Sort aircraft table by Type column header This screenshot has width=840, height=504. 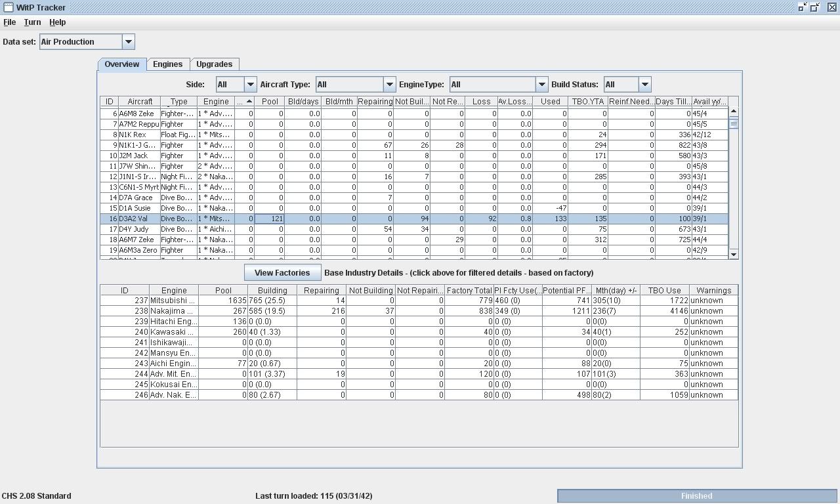point(178,102)
